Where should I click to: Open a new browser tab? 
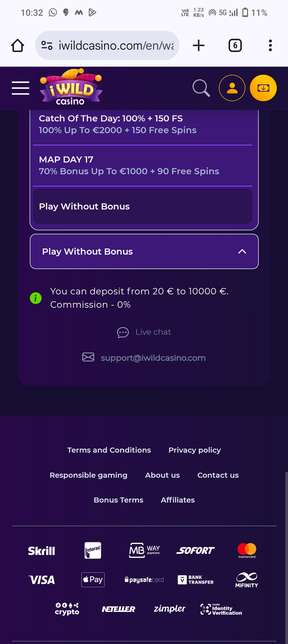coord(199,45)
